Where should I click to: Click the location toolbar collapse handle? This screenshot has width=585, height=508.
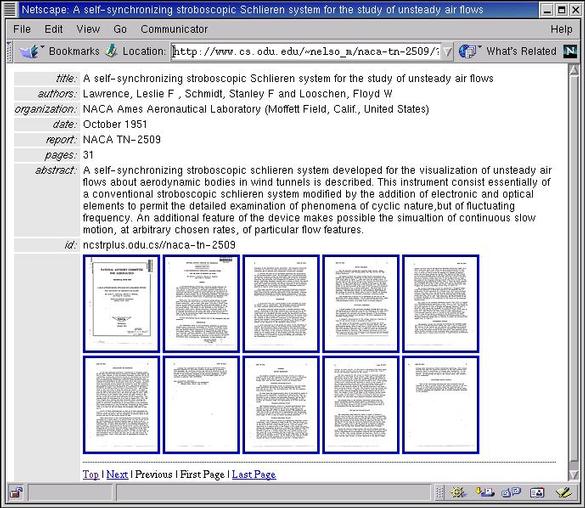coord(10,51)
